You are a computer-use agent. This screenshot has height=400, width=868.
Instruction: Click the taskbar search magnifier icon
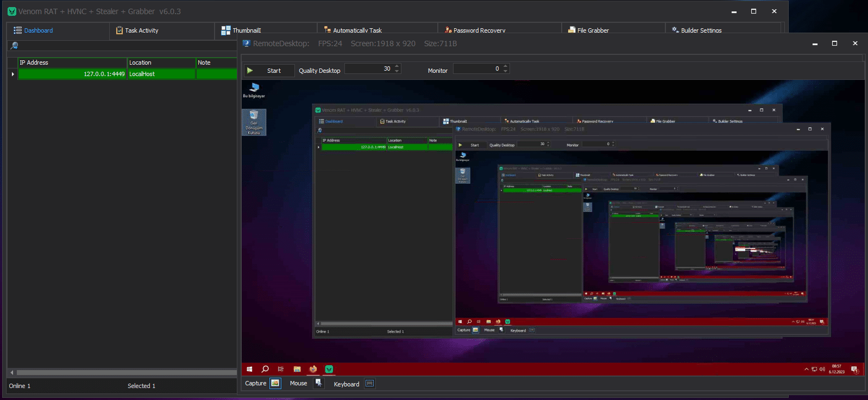(x=265, y=369)
